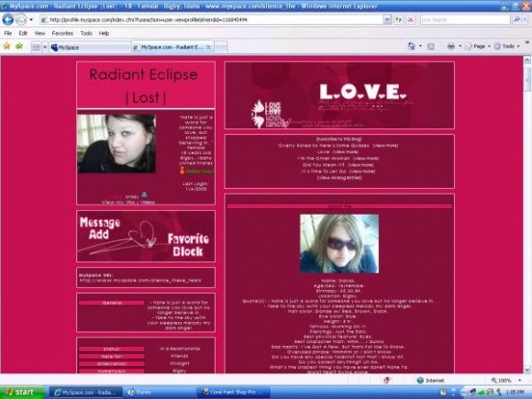Click the red Stop loading icon

coord(410,19)
